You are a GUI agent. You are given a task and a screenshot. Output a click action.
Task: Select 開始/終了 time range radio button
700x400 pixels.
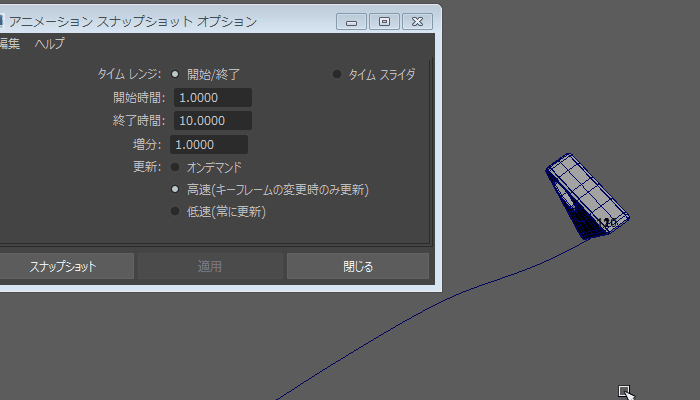point(175,74)
